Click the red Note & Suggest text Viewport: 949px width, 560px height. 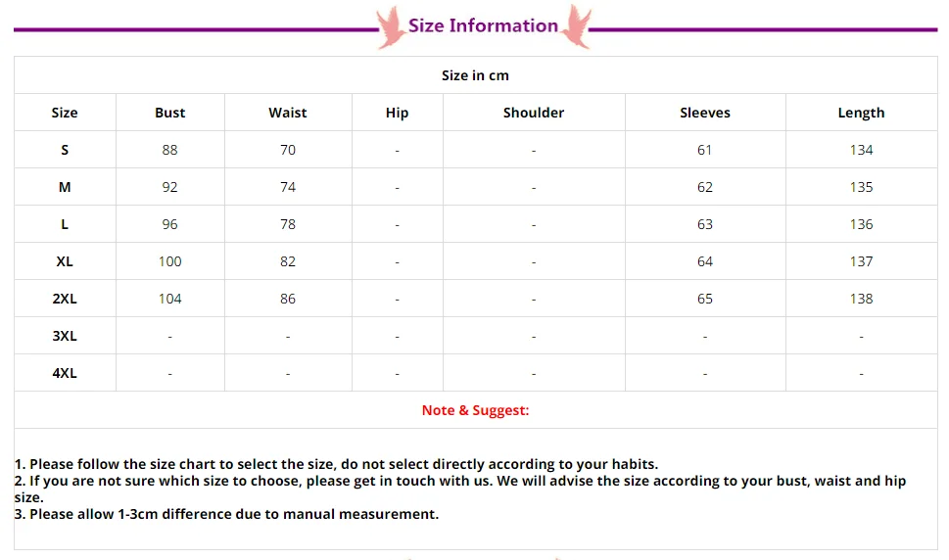coord(475,410)
